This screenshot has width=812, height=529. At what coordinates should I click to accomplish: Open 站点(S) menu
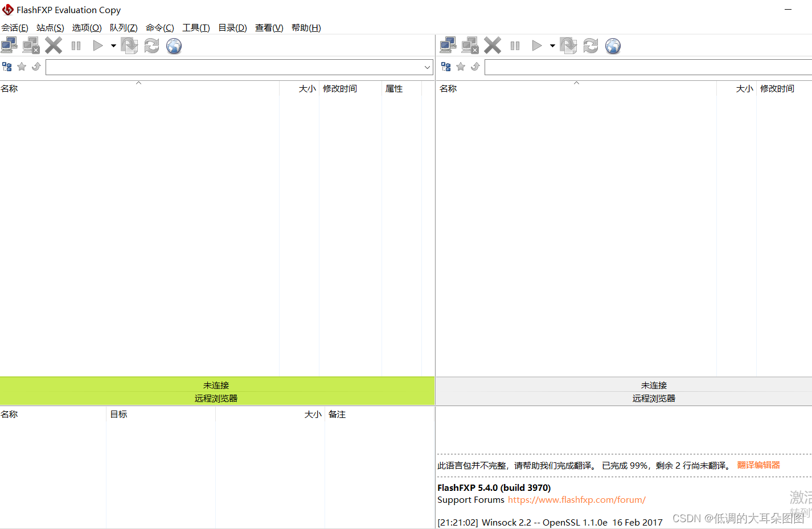(50, 27)
